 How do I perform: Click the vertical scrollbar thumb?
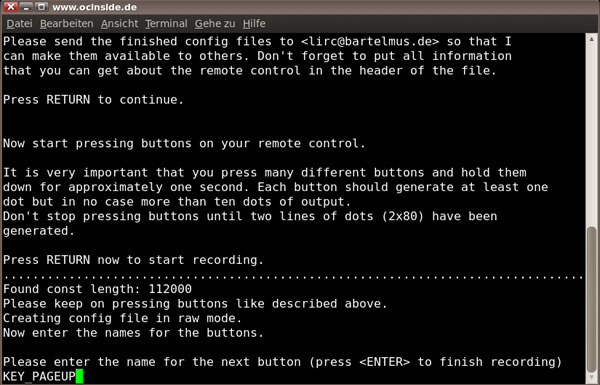592,299
